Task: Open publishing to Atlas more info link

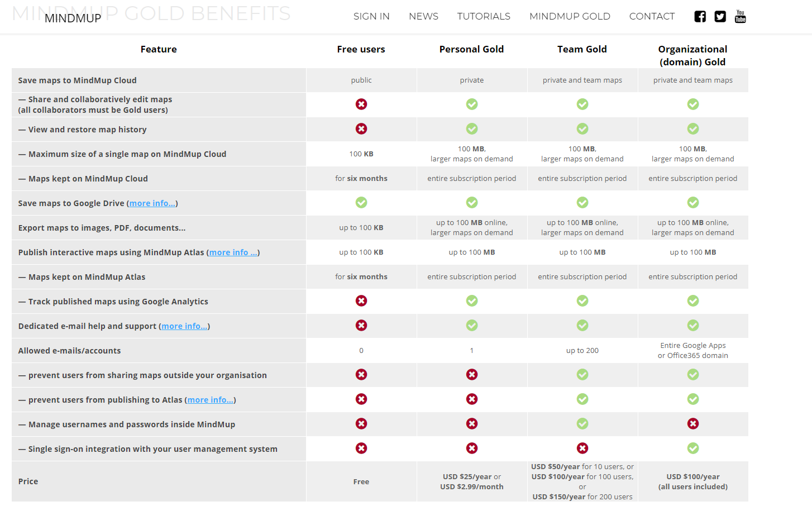Action: pyautogui.click(x=210, y=400)
